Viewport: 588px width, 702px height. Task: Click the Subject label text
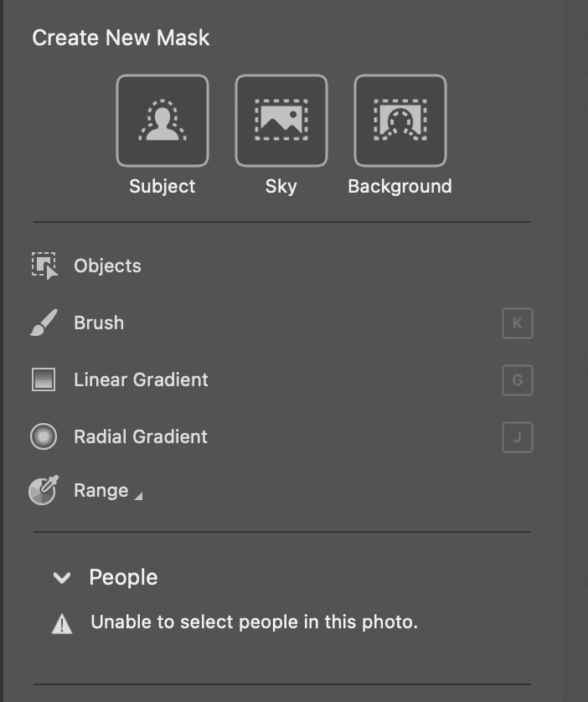pyautogui.click(x=162, y=186)
